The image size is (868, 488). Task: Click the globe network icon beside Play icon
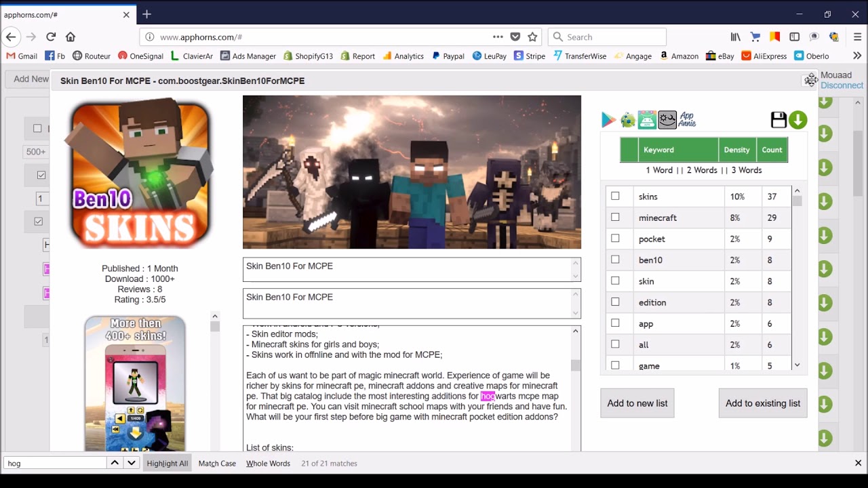click(628, 121)
